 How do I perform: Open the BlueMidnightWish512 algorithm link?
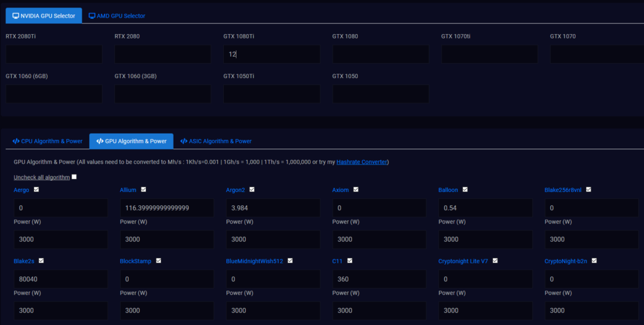tap(254, 261)
